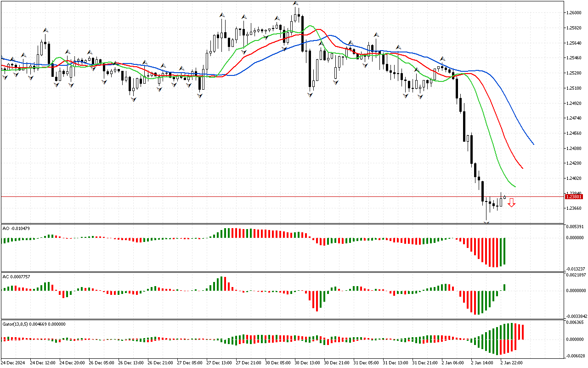Click the 1.24200 price axis label
588x368 pixels.
[574, 163]
